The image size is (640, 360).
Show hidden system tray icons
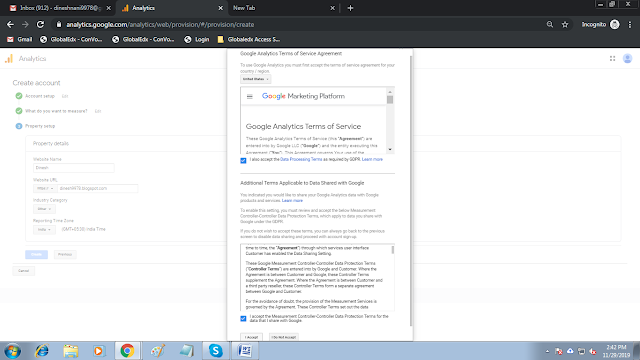click(547, 351)
